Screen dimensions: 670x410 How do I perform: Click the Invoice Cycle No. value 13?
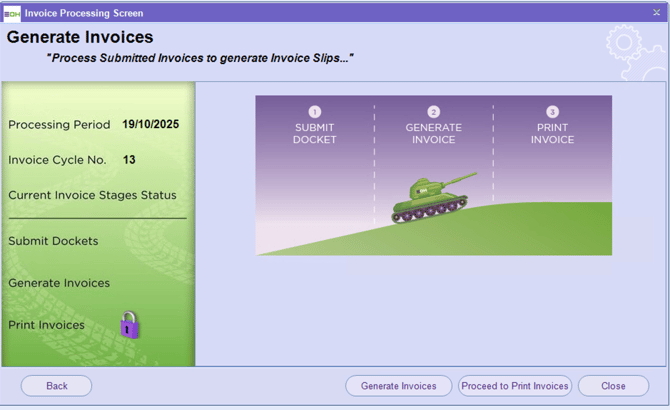pos(129,160)
